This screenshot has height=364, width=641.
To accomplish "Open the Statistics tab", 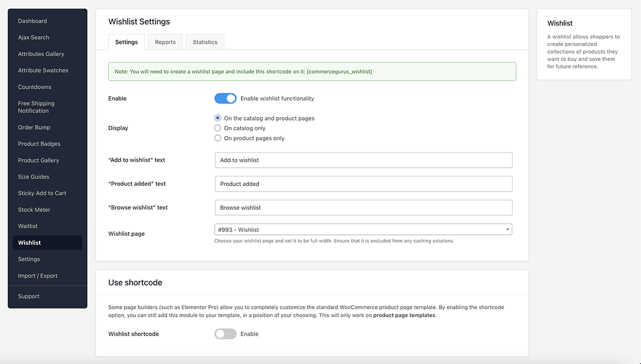I will click(x=205, y=42).
